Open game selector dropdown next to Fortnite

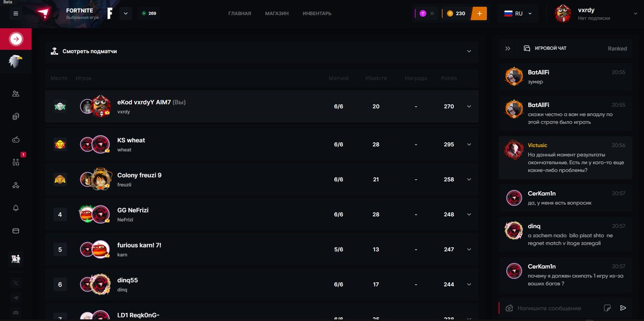click(x=126, y=13)
